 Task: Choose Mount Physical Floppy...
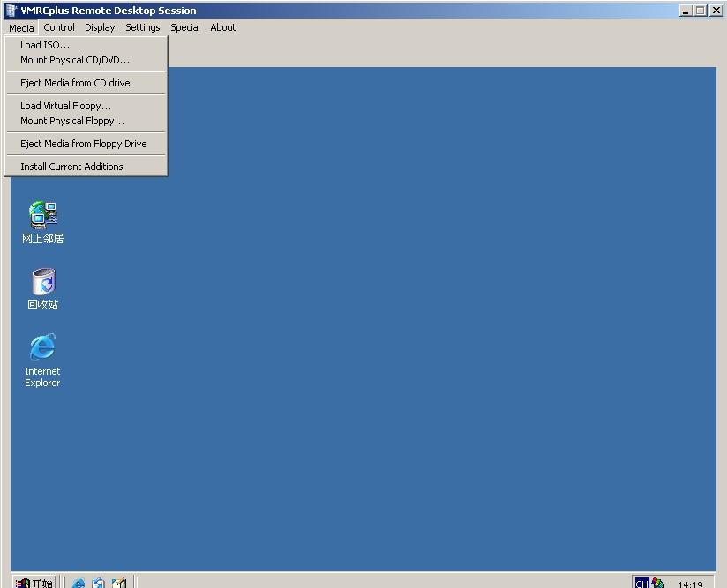click(86, 121)
